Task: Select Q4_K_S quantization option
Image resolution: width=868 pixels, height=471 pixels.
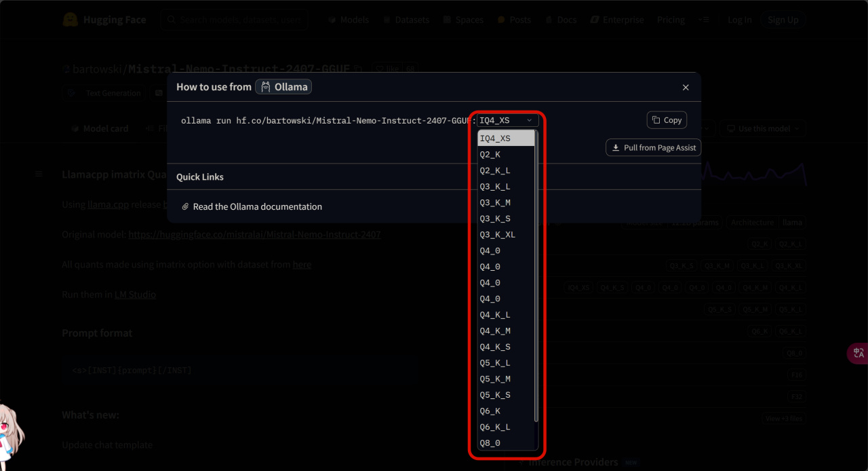Action: coord(506,347)
